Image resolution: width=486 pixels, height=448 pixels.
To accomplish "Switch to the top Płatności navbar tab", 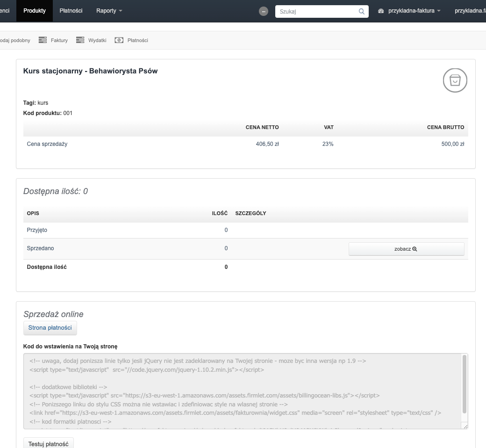I will (71, 11).
